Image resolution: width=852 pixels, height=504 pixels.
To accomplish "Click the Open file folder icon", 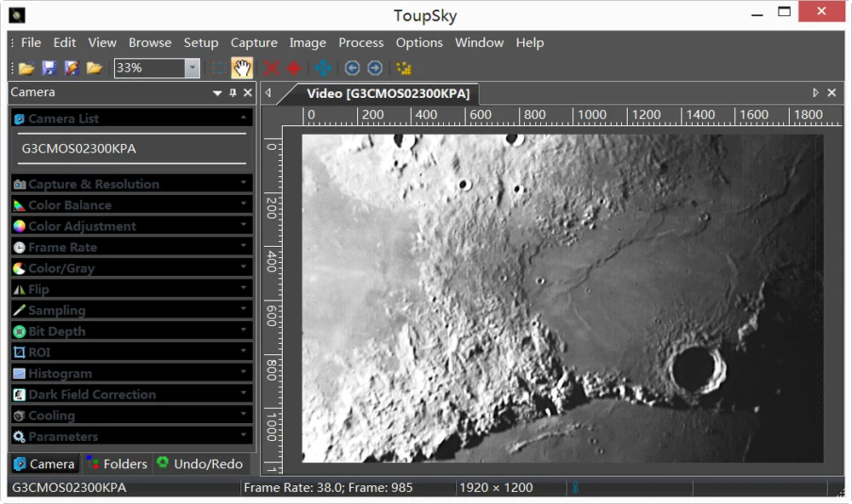I will coord(26,68).
